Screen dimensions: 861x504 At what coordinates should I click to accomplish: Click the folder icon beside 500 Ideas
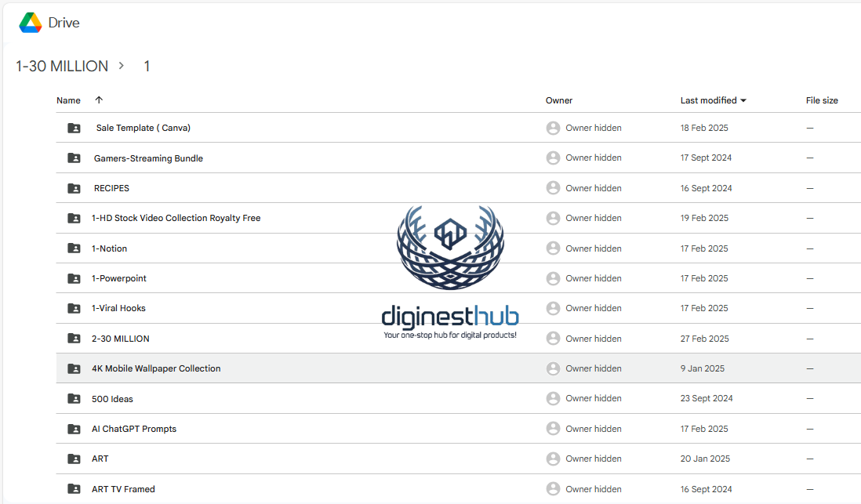tap(74, 399)
